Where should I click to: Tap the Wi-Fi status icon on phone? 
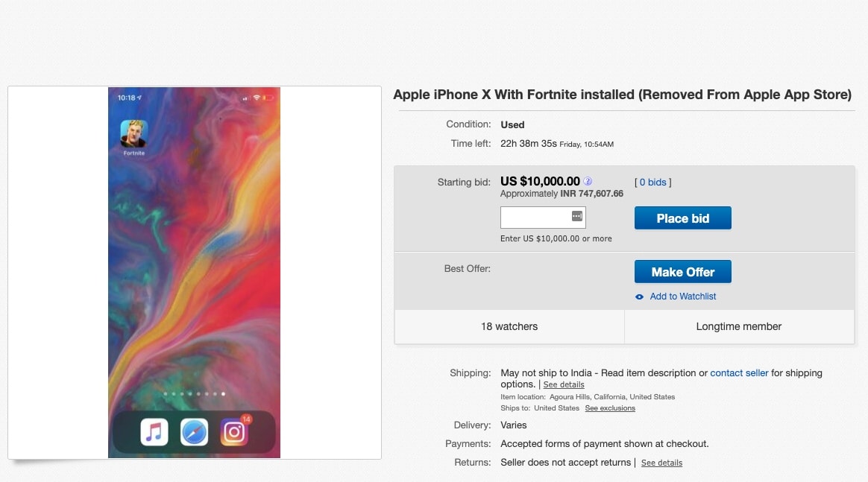[x=257, y=98]
